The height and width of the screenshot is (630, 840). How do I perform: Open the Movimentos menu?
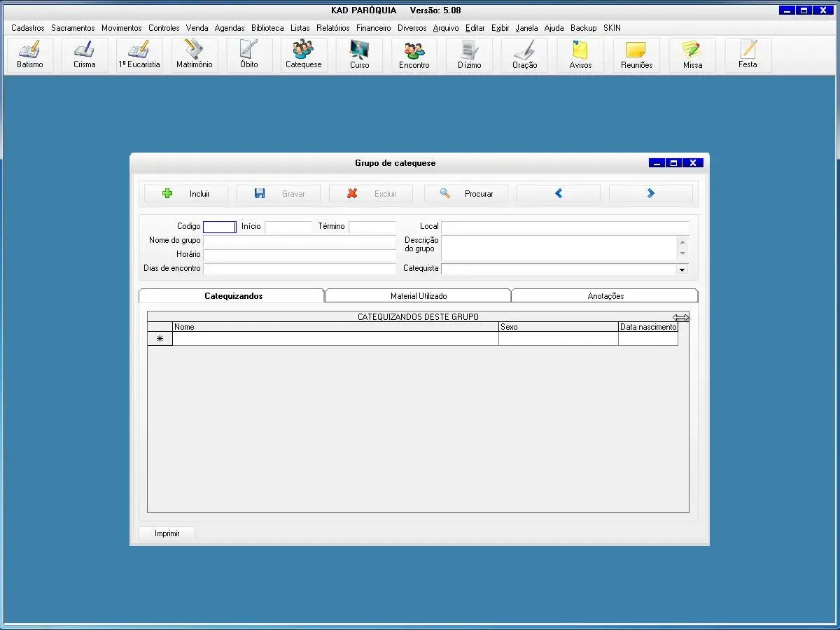pos(122,28)
